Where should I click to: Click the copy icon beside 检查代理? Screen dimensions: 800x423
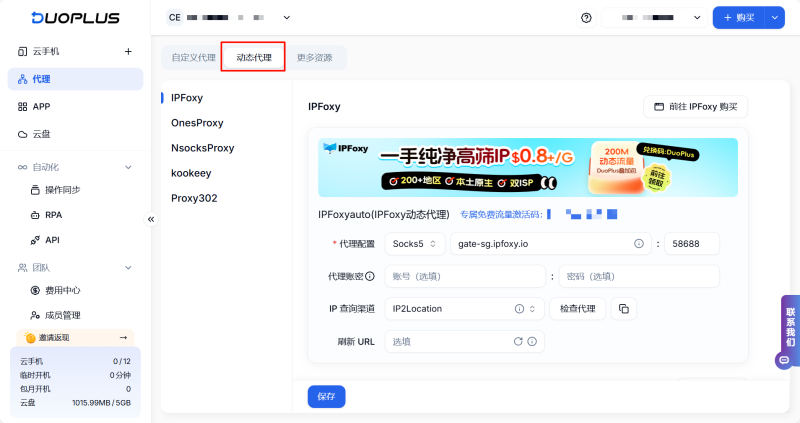click(623, 309)
